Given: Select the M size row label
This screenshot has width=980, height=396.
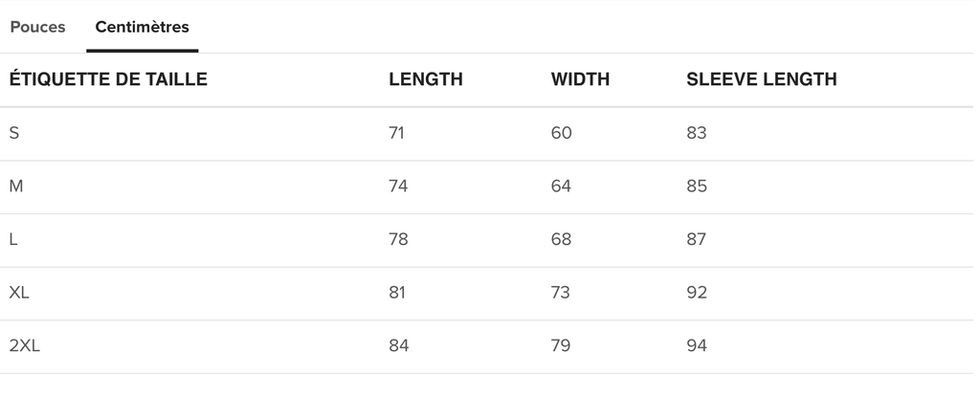Looking at the screenshot, I should click(16, 186).
